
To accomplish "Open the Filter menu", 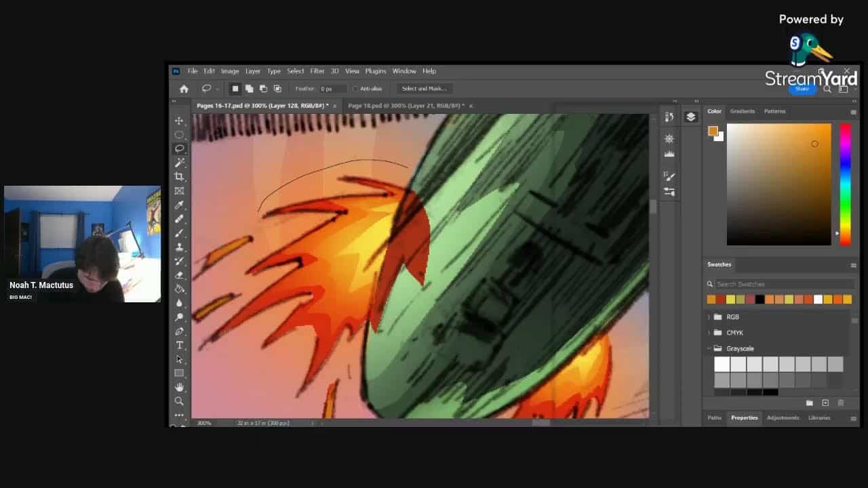I will 317,71.
